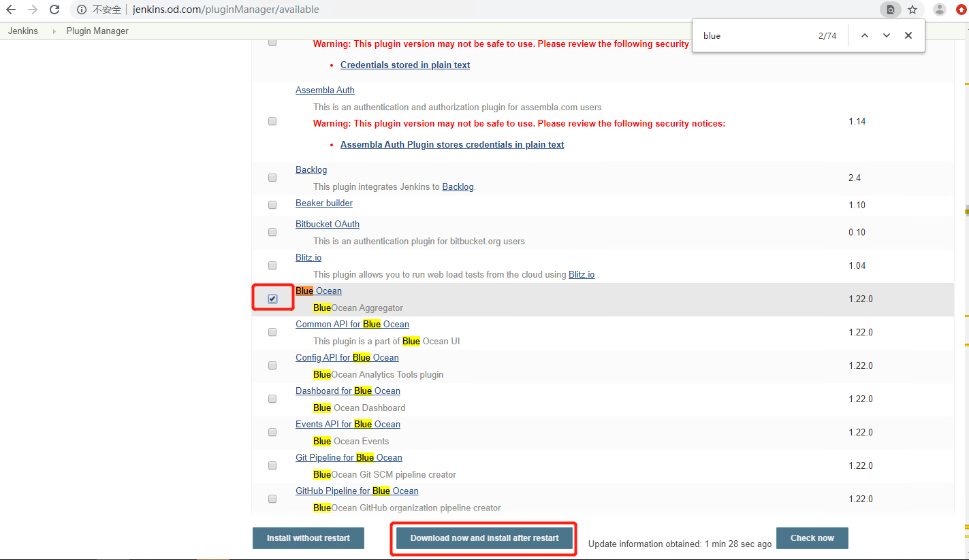Click Download now and install after restart
This screenshot has height=560, width=969.
pyautogui.click(x=484, y=538)
